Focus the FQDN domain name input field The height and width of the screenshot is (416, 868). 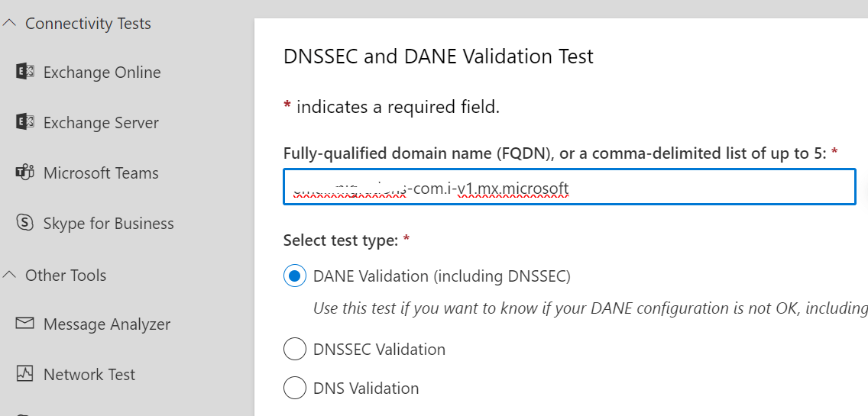[x=570, y=187]
